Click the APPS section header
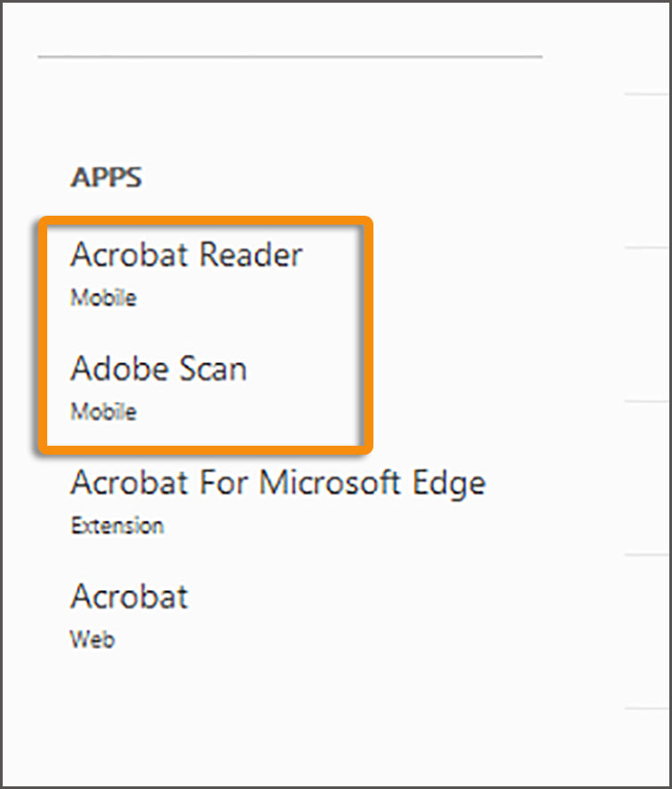 [107, 177]
